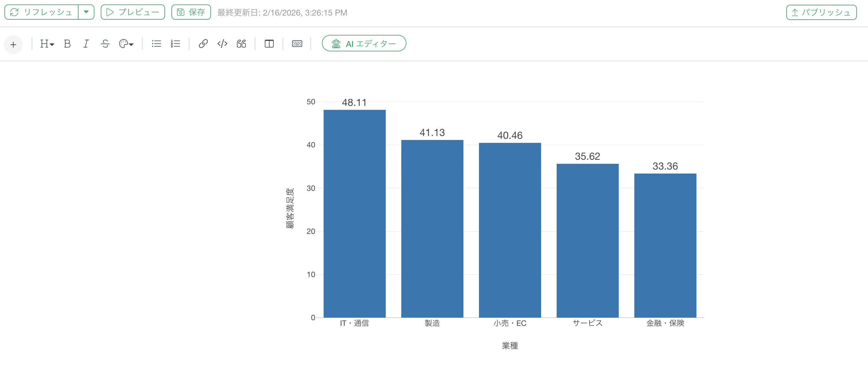The width and height of the screenshot is (868, 388).
Task: Insert a code block
Action: [x=222, y=44]
